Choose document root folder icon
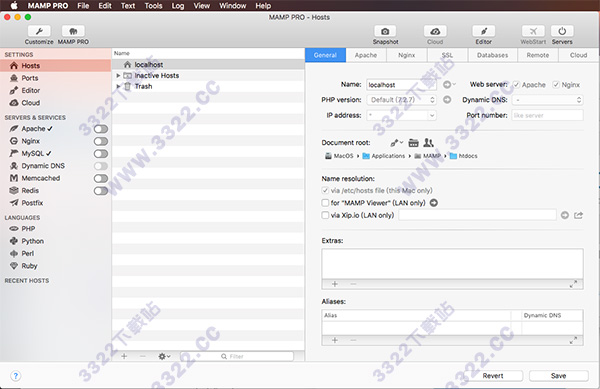 [413, 143]
